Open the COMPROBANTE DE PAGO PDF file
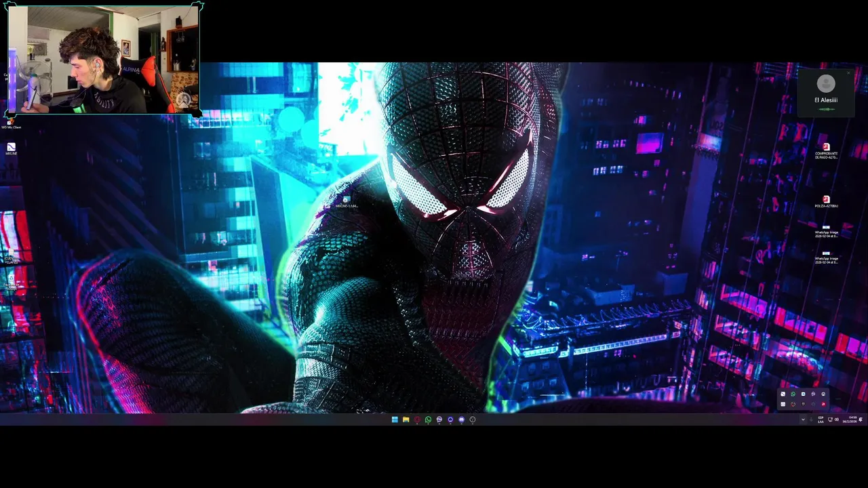The height and width of the screenshot is (488, 868). 826,151
